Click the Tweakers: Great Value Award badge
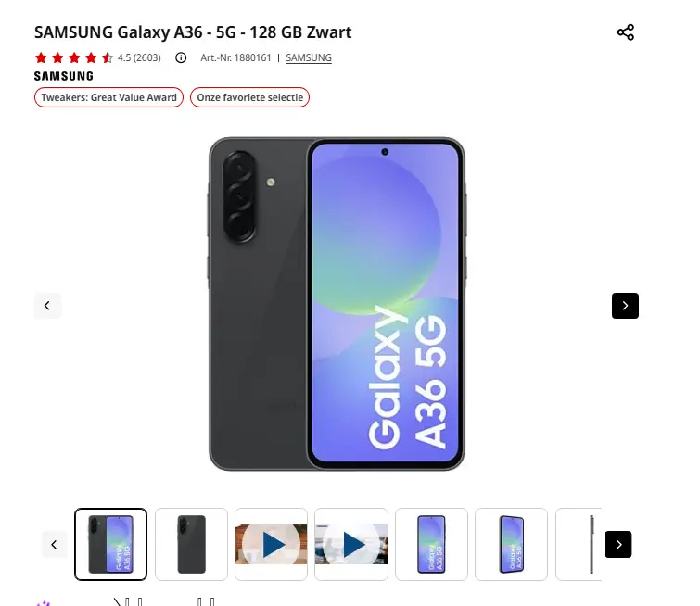 108,97
